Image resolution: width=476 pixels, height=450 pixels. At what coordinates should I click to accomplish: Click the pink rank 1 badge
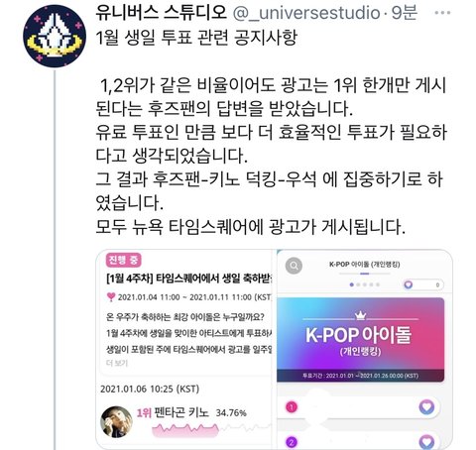[292, 407]
